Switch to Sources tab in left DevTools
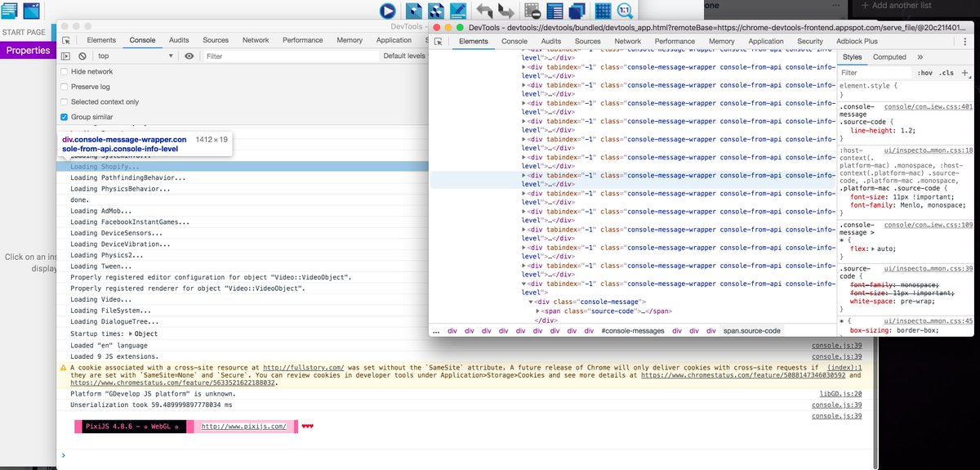Image resolution: width=980 pixels, height=470 pixels. (216, 40)
